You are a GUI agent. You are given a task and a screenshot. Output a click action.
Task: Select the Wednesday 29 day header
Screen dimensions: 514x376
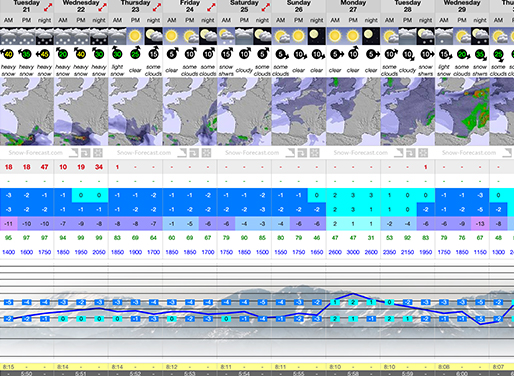point(462,6)
